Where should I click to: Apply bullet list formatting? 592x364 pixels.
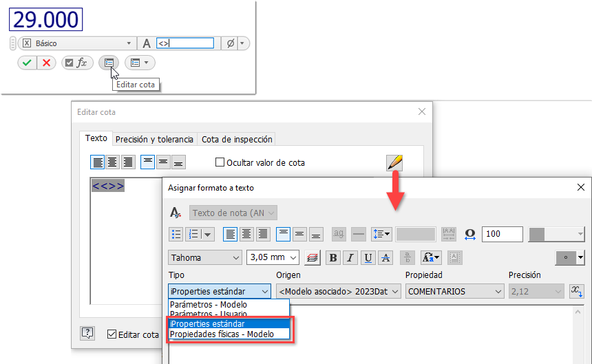176,234
